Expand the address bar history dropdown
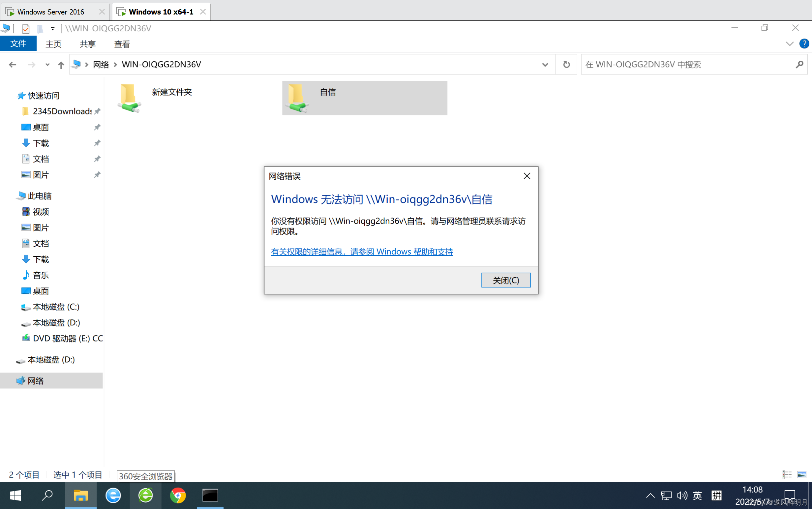Image resolution: width=812 pixels, height=509 pixels. coord(545,64)
